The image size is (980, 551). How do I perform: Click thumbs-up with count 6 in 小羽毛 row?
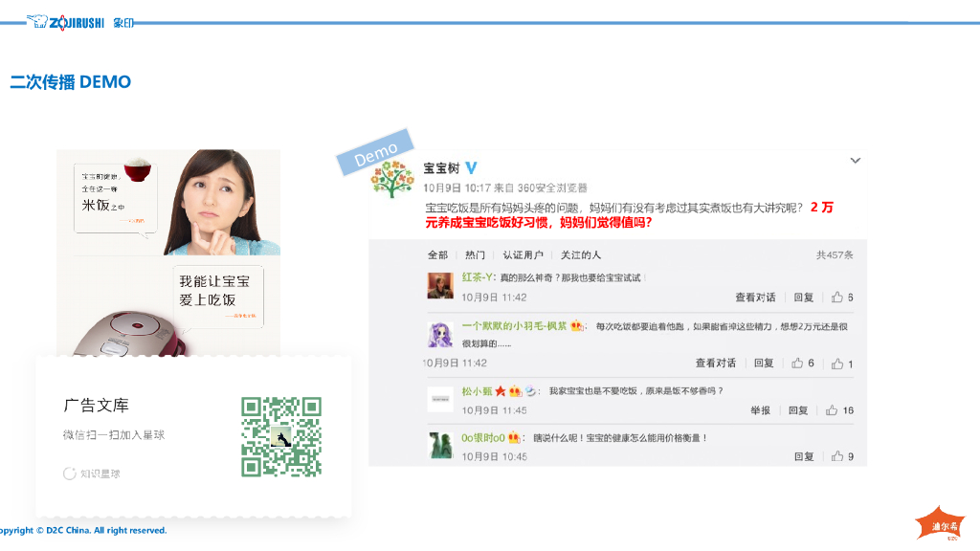(797, 363)
